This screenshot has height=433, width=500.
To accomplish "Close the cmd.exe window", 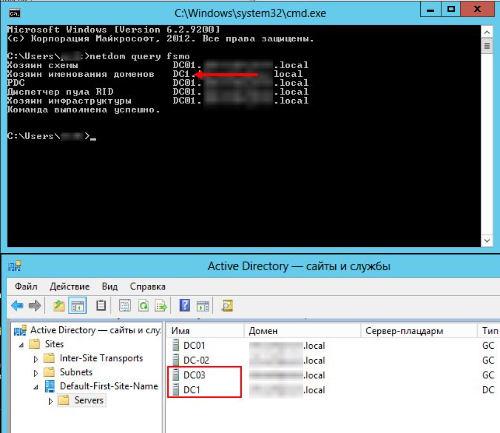I will point(477,9).
